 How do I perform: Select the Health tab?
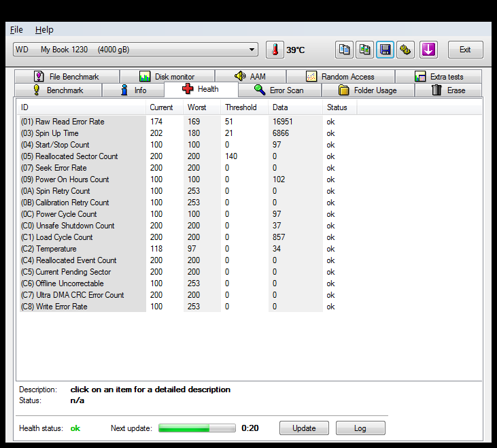point(201,89)
